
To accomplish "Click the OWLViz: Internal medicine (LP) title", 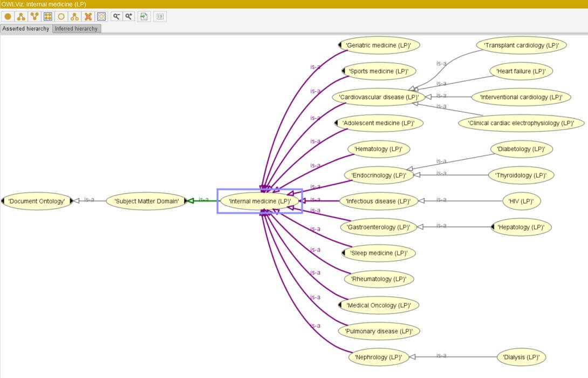I will coord(44,4).
